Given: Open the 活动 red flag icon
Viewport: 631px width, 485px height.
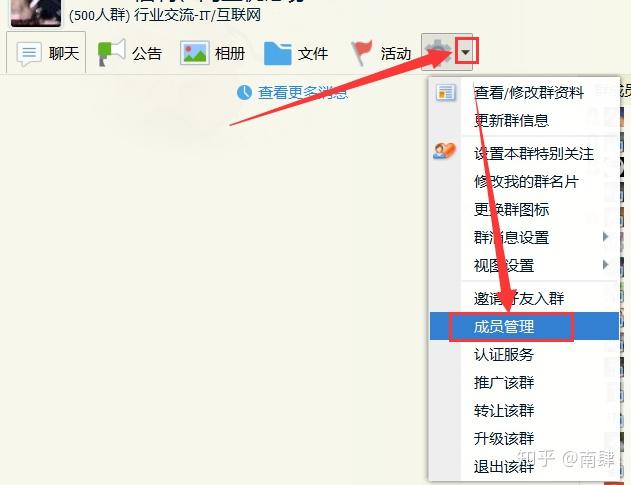Looking at the screenshot, I should (361, 53).
